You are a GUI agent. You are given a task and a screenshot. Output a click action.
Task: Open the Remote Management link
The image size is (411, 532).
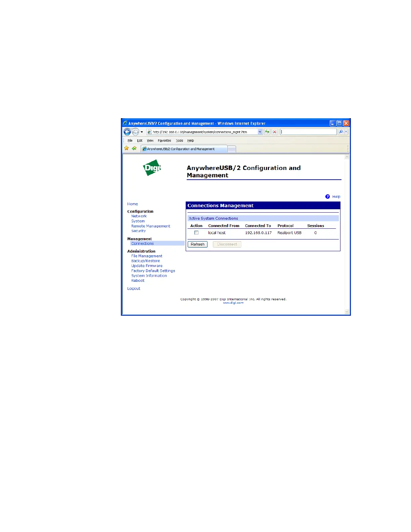(151, 226)
